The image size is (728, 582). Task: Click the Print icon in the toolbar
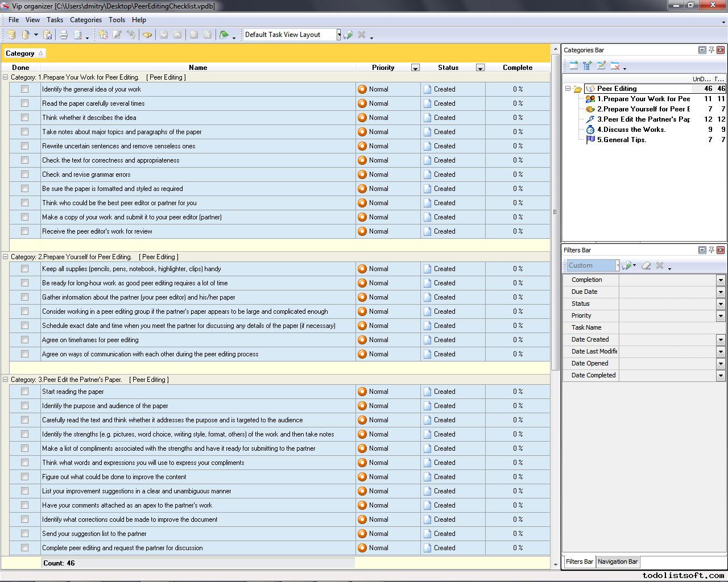tap(64, 35)
